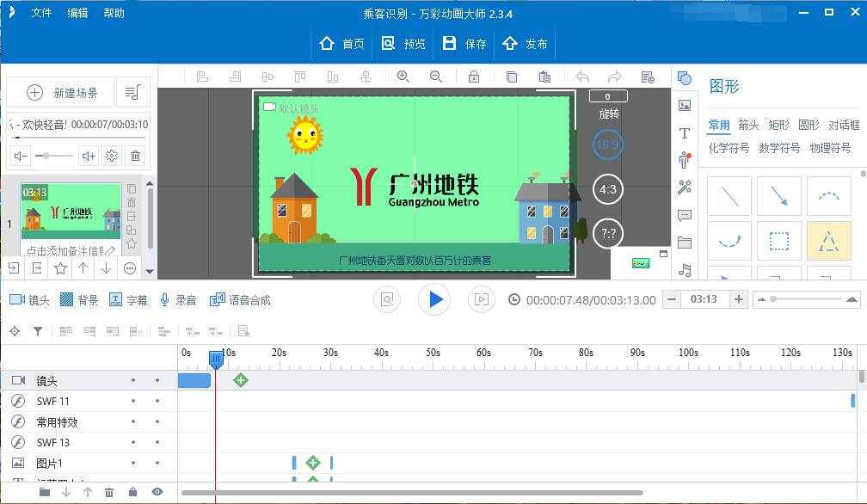Undo the last action with left arrow
The image size is (867, 504).
582,77
